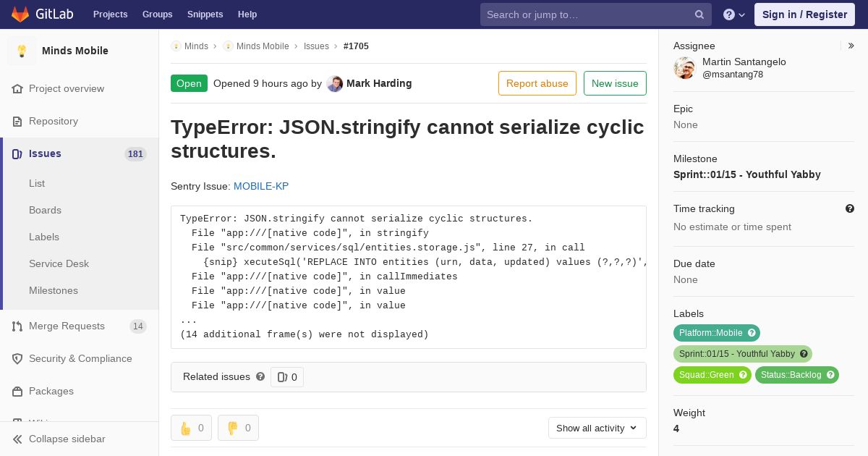Click the GitLab fox logo
The height and width of the screenshot is (456, 868).
point(20,14)
